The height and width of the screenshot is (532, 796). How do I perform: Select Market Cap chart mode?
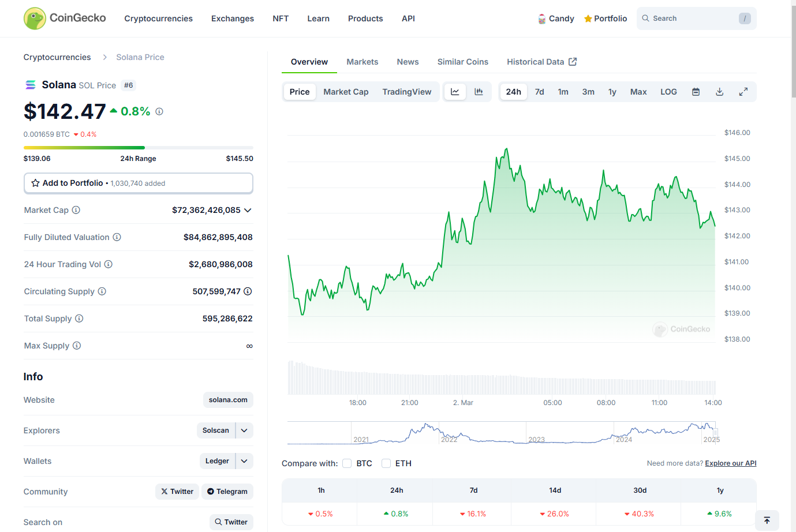(346, 92)
